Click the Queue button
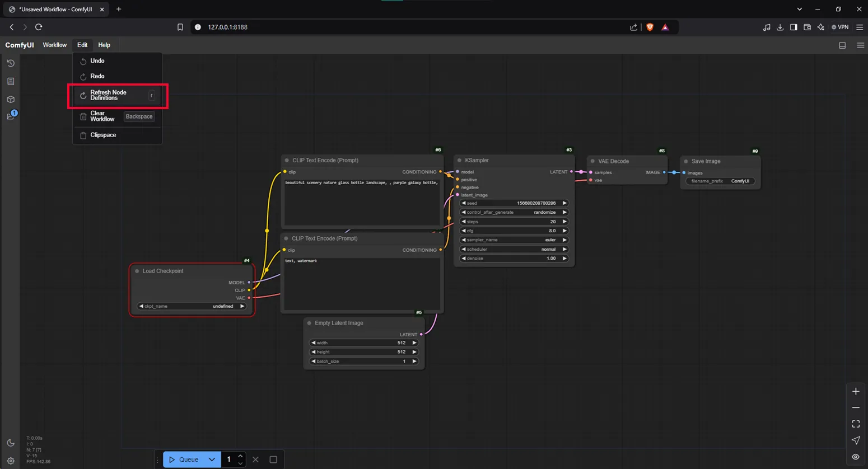Screen dimensions: 868x469 [x=184, y=459]
